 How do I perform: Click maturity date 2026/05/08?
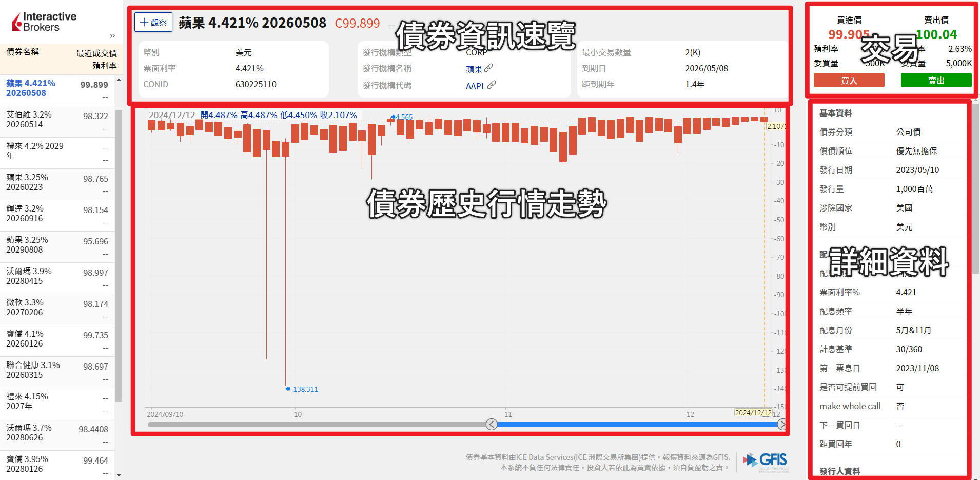coord(707,68)
